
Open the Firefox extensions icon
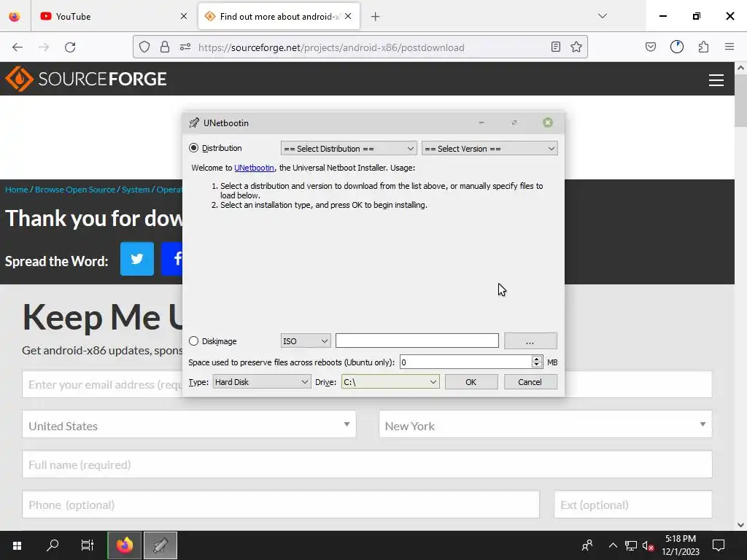point(703,47)
